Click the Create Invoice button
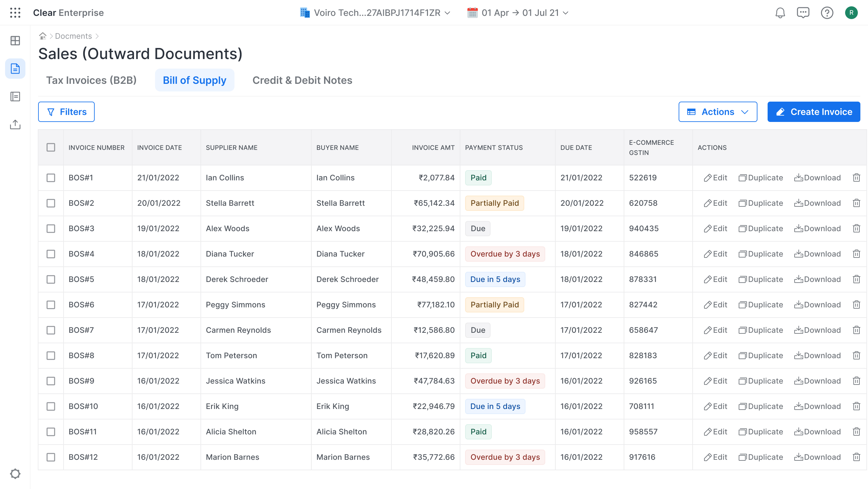868x489 pixels. pos(813,112)
